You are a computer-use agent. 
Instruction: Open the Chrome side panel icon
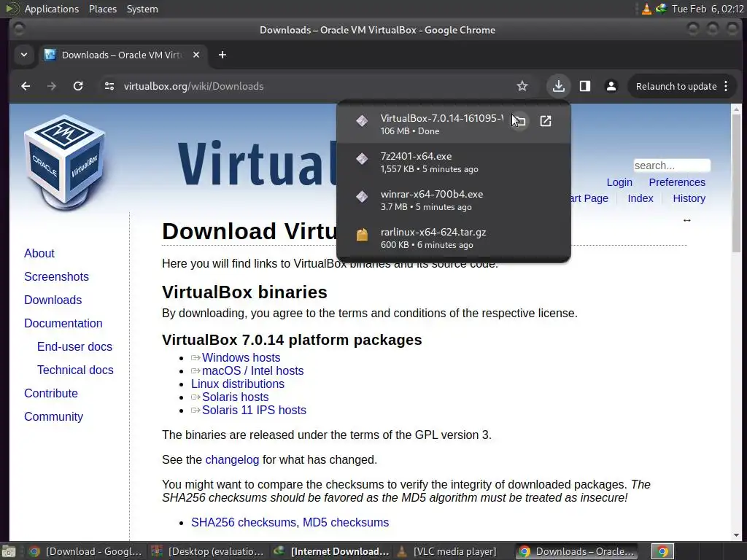[585, 86]
